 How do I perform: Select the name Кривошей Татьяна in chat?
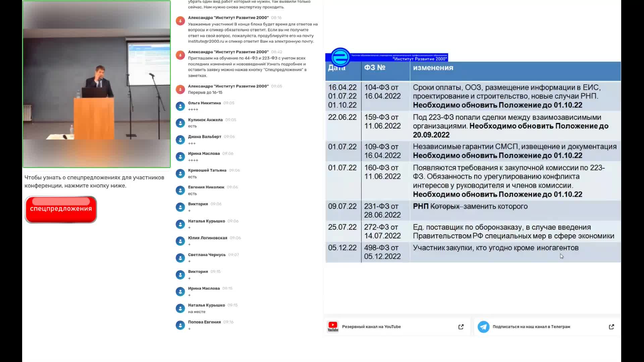[x=207, y=170]
